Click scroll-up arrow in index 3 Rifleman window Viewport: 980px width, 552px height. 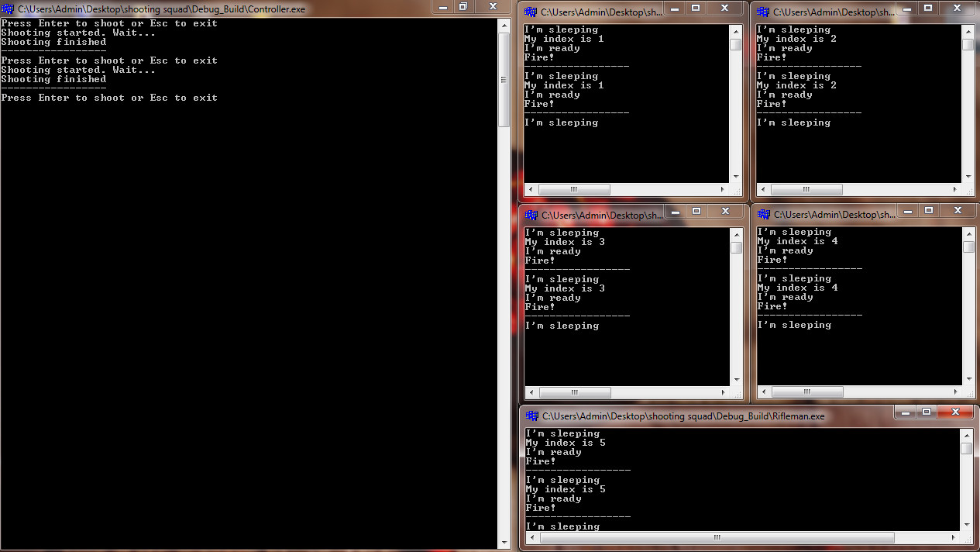coord(737,234)
